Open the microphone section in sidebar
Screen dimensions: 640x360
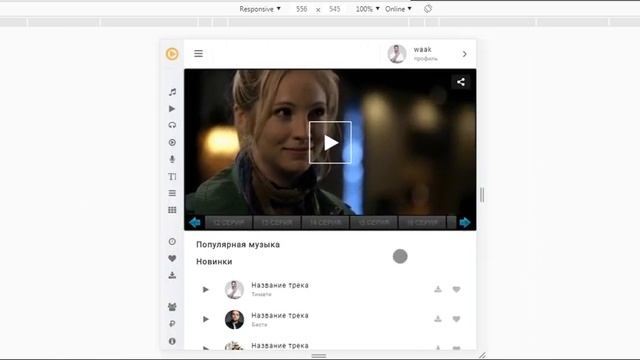172,159
